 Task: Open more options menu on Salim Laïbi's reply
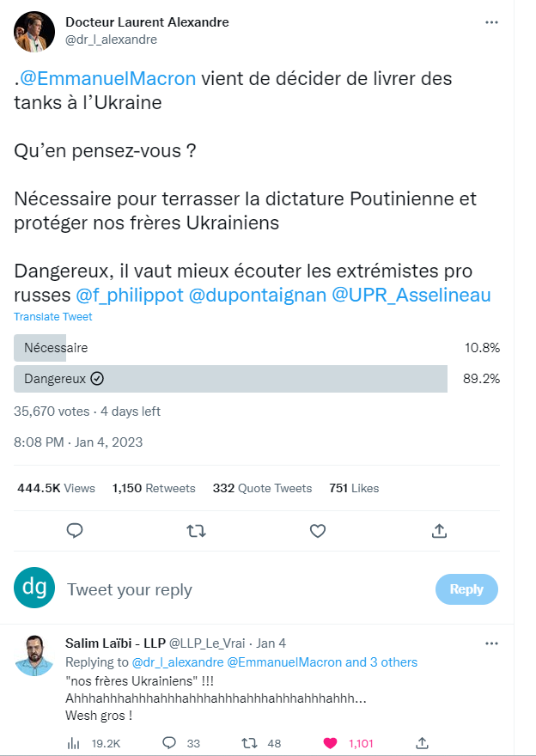coord(491,643)
